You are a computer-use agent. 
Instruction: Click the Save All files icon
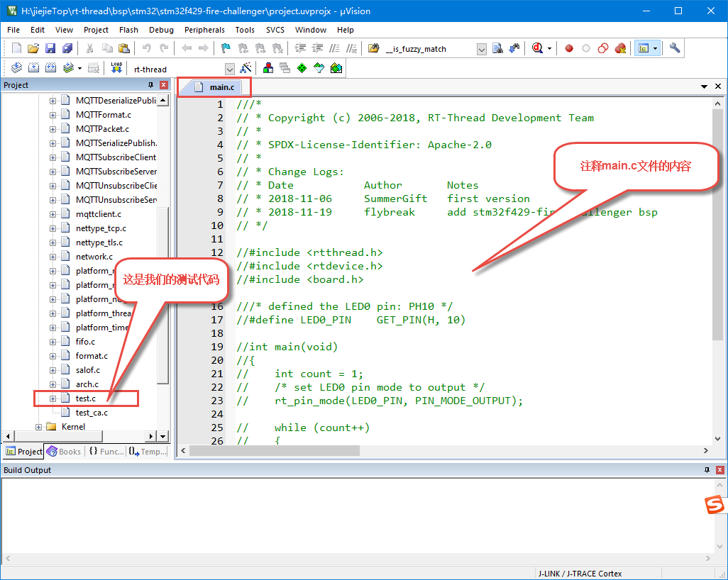point(67,48)
